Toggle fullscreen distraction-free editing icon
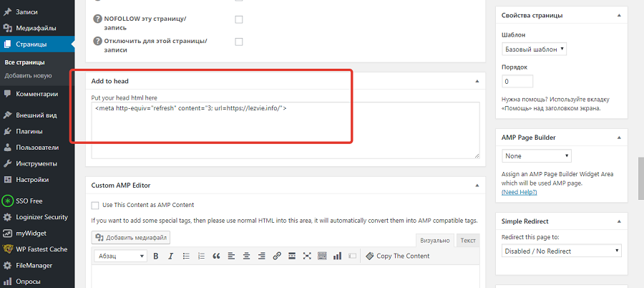This screenshot has width=644, height=288. click(x=307, y=256)
